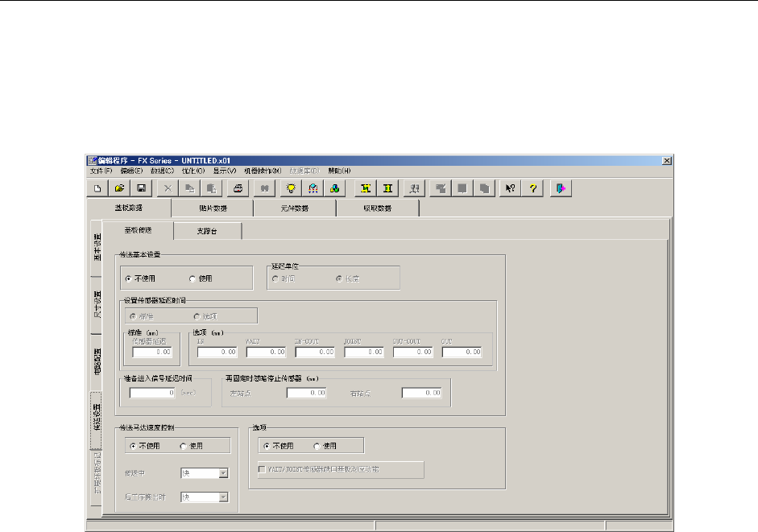This screenshot has height=532, width=758.
Task: Click the IN-COUT delay input field
Action: point(315,353)
